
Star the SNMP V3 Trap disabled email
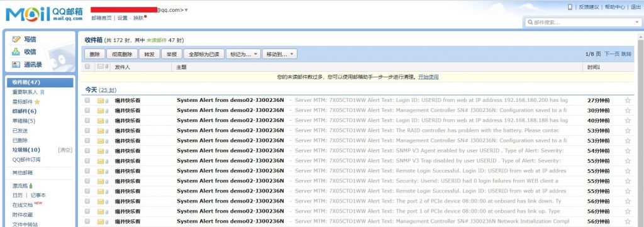628,161
